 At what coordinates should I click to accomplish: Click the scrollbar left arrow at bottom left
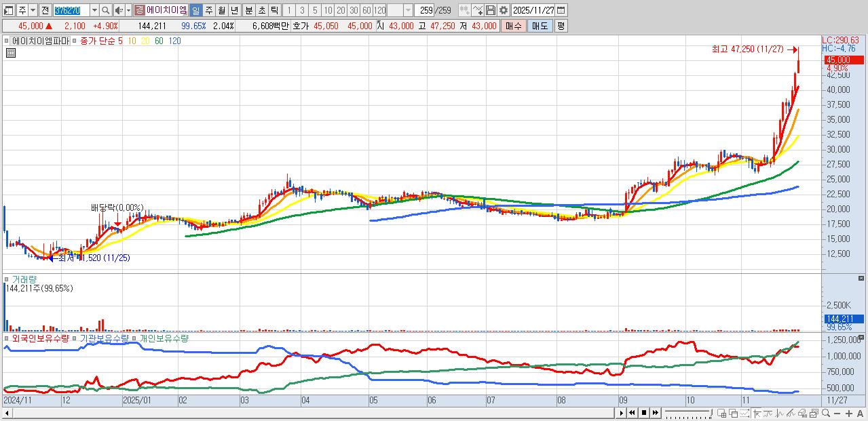(x=7, y=413)
